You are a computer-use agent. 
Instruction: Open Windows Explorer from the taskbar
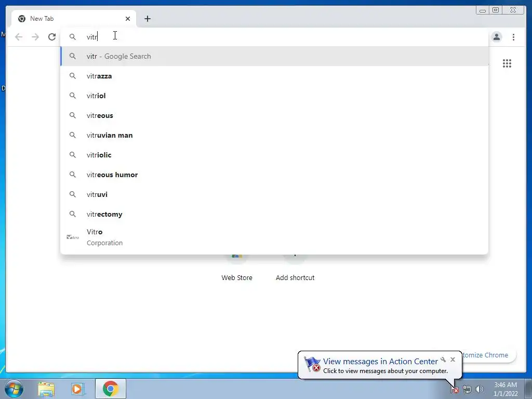tap(46, 389)
